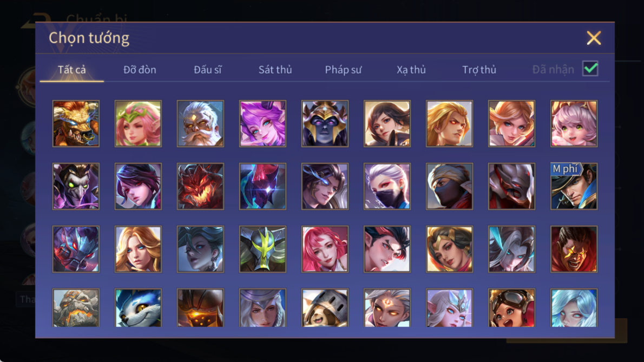Viewport: 644px width, 362px height.
Task: Open the Xạ thủ tab
Action: (411, 70)
